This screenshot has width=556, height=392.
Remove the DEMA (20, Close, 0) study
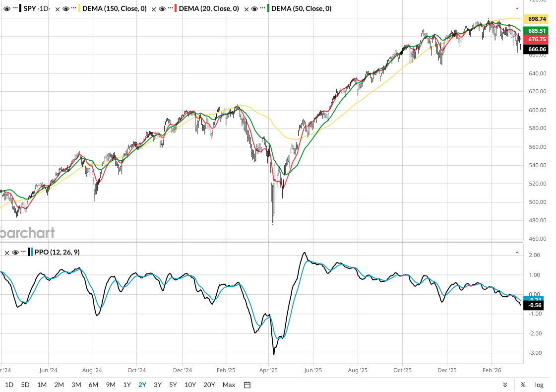click(154, 9)
